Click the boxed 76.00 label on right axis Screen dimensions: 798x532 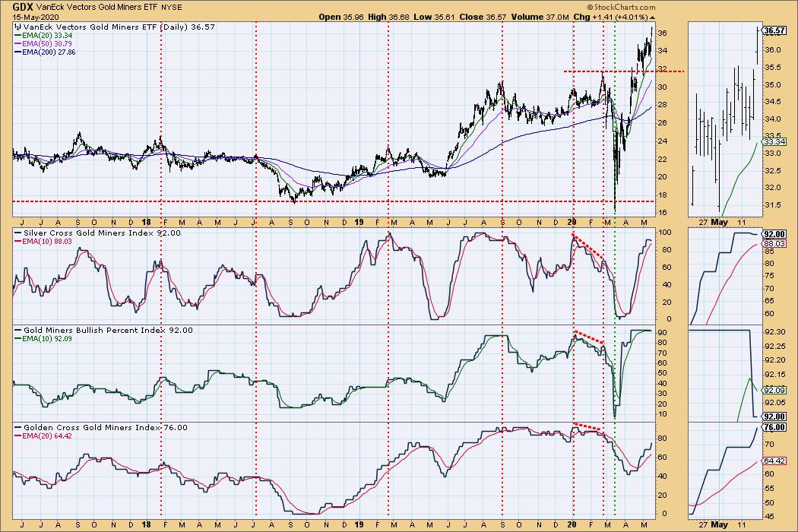[774, 428]
